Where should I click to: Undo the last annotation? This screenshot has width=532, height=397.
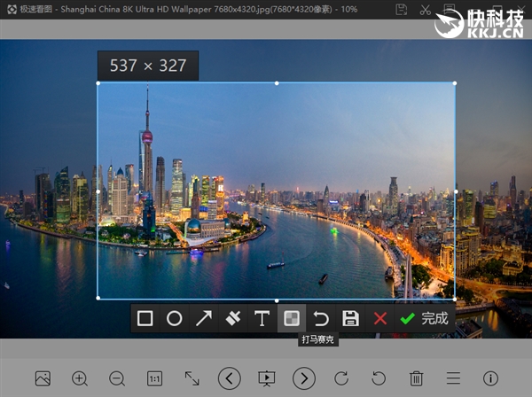[320, 319]
